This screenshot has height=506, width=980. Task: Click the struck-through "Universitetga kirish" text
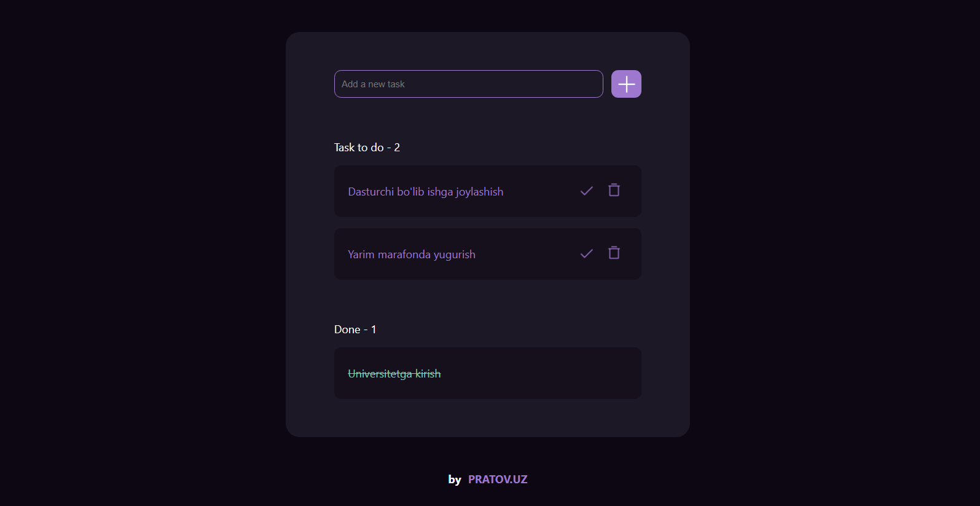[x=394, y=374]
